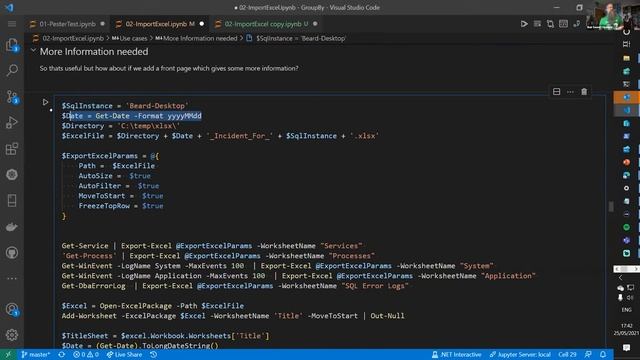Open the Search view in activity bar

pos(12,70)
